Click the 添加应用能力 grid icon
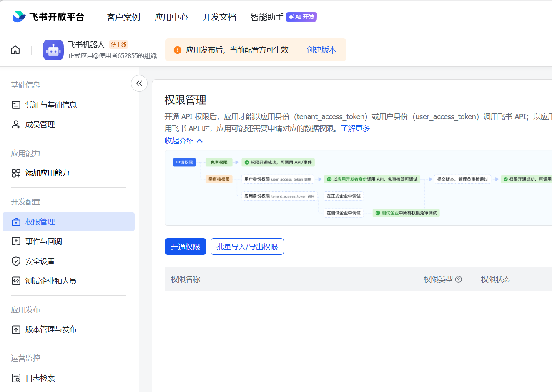Image resolution: width=552 pixels, height=392 pixels. [x=16, y=173]
